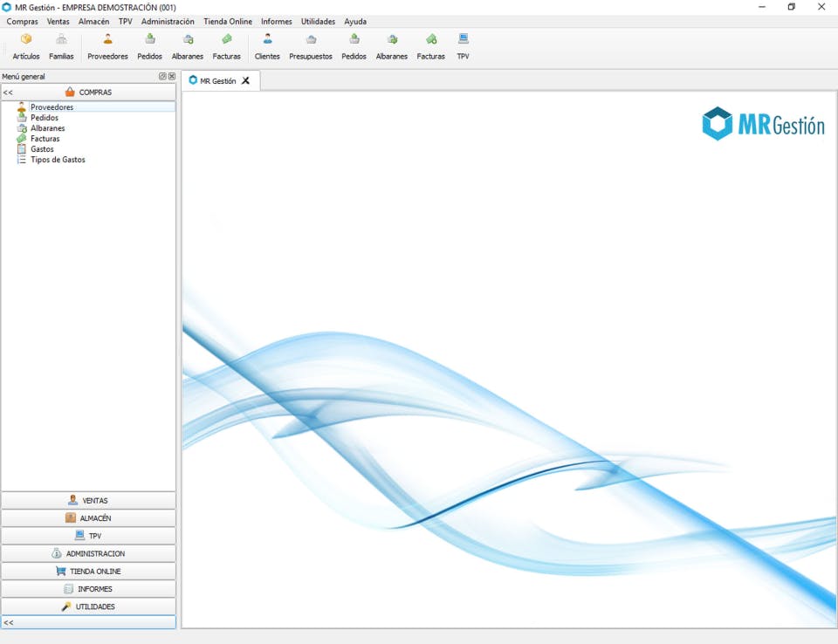
Task: Open the Ventas menu
Action: coord(58,21)
